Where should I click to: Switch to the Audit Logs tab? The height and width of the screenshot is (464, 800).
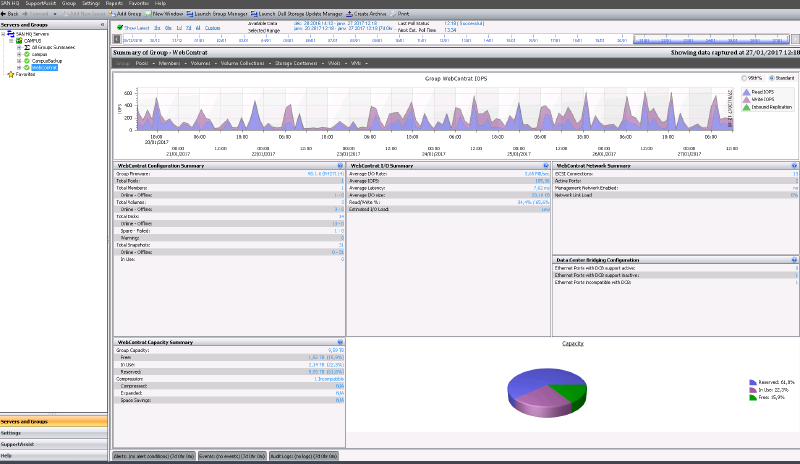point(306,455)
